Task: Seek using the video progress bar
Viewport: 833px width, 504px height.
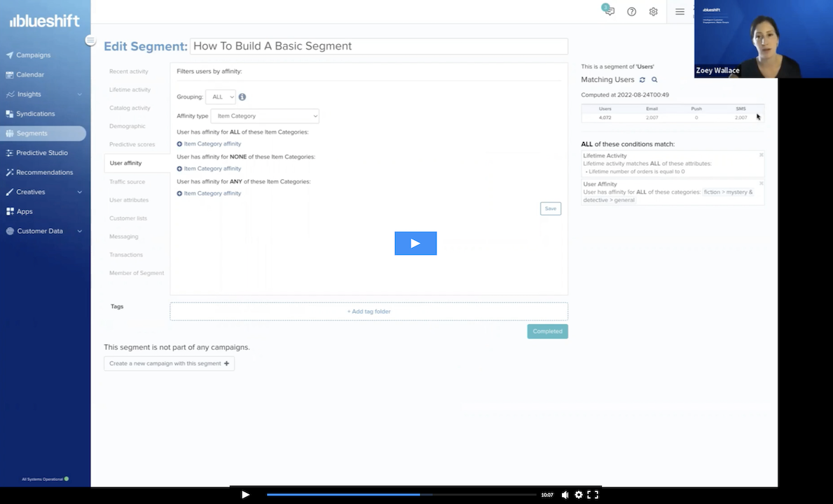Action: pos(401,495)
